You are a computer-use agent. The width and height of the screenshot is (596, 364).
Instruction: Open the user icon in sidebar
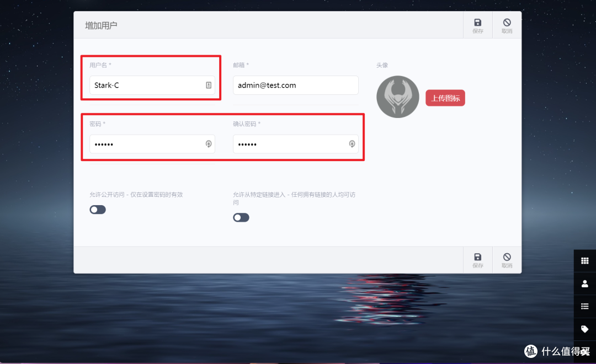[x=584, y=283]
